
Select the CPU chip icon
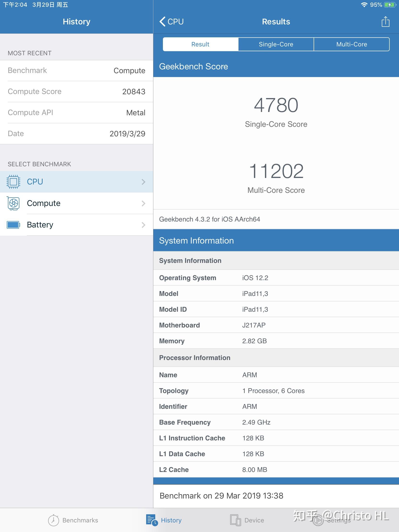point(13,182)
